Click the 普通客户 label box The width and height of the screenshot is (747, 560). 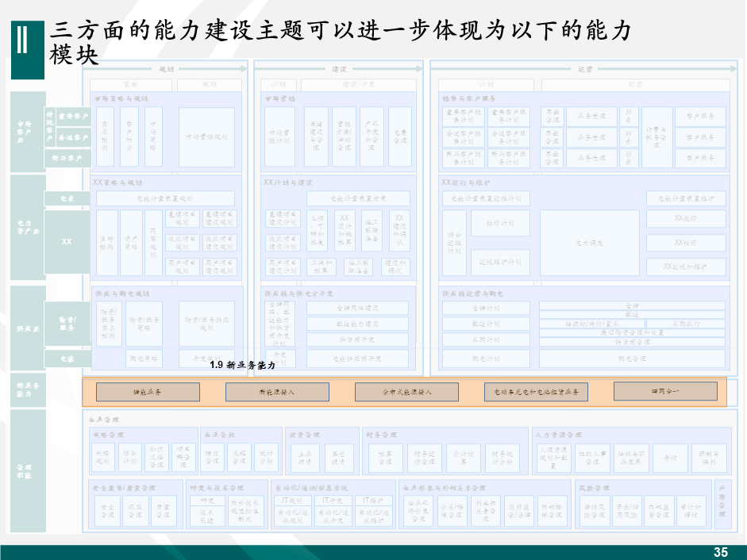(x=73, y=137)
